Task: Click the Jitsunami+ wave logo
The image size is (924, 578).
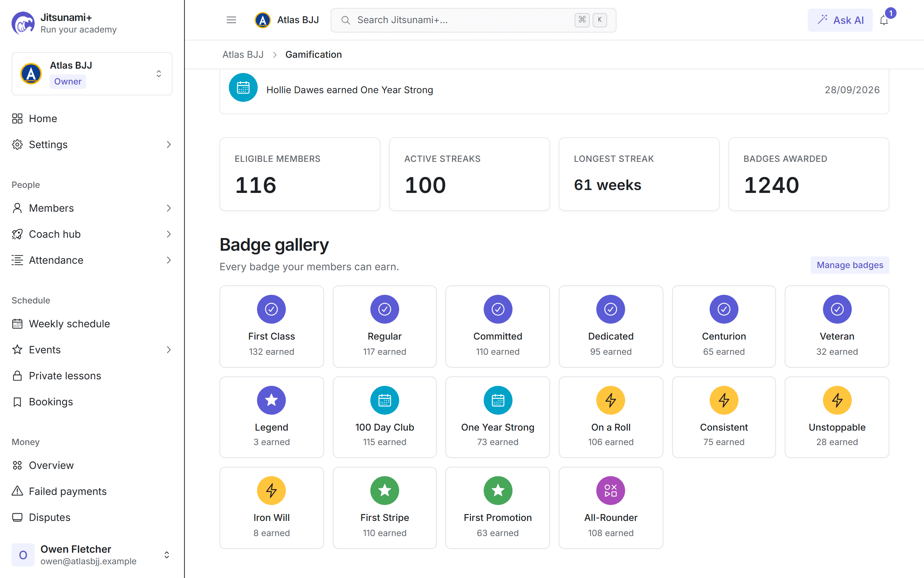Action: 23,23
